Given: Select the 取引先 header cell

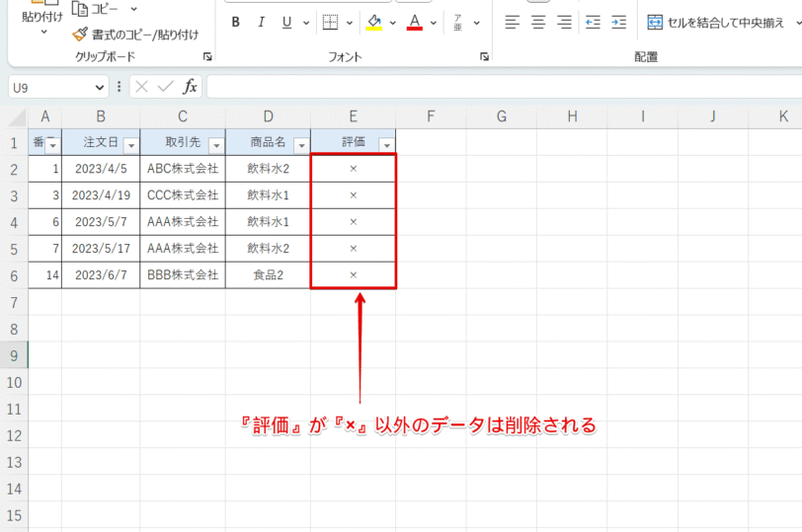Looking at the screenshot, I should pos(183,142).
